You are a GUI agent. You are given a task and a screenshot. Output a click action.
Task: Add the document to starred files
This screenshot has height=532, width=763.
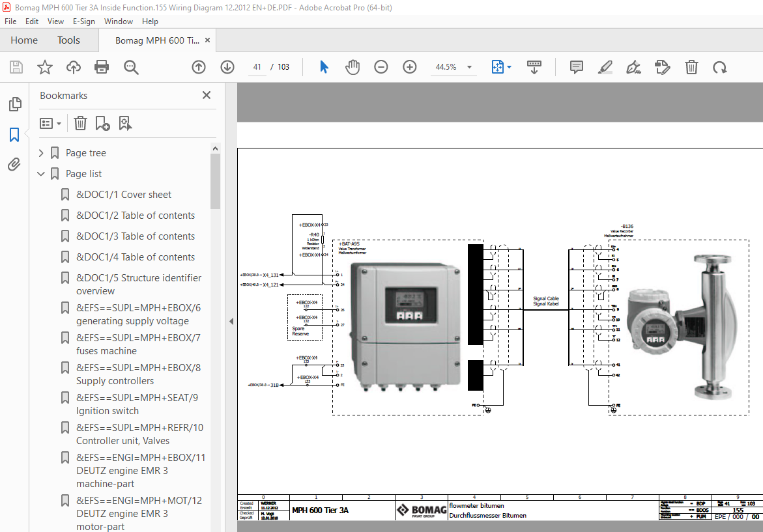pyautogui.click(x=45, y=67)
